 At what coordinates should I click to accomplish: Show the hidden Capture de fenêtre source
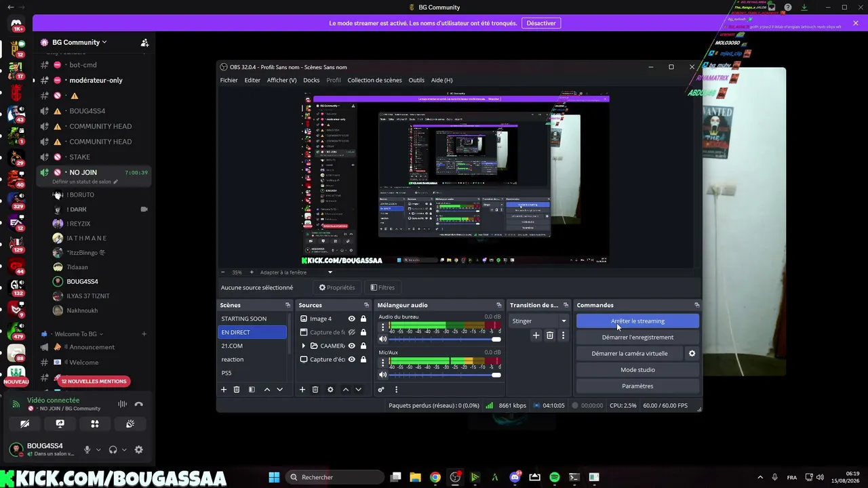(x=351, y=332)
